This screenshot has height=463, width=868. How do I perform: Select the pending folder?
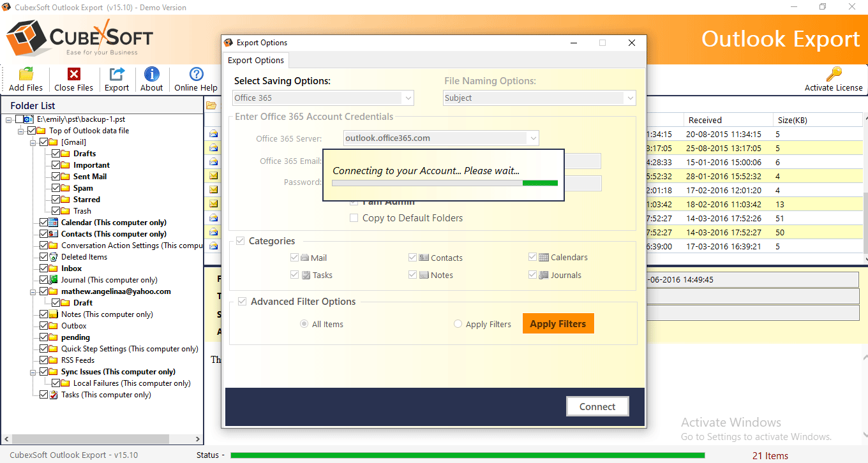pos(75,337)
